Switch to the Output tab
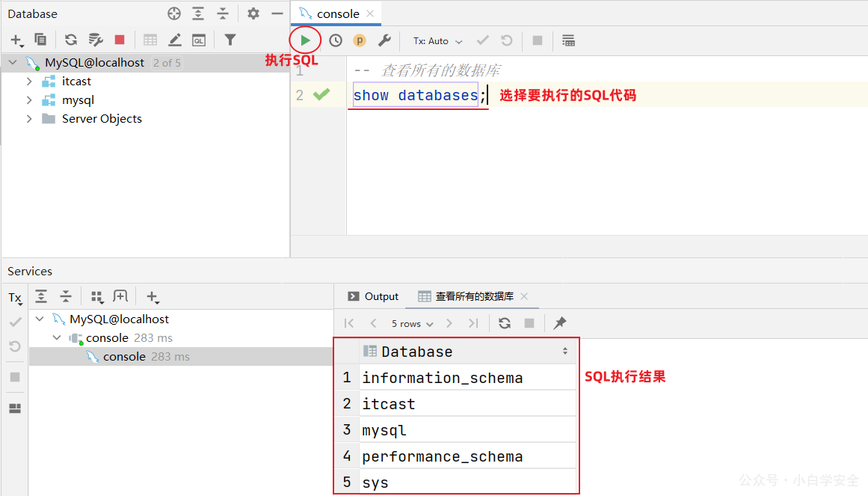The width and height of the screenshot is (868, 496). tap(373, 296)
